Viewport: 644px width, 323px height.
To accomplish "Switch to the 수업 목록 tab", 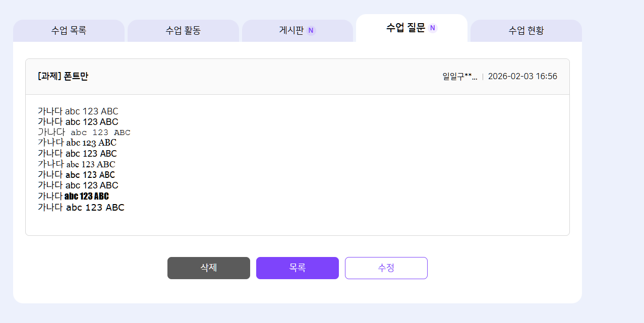I will click(69, 30).
